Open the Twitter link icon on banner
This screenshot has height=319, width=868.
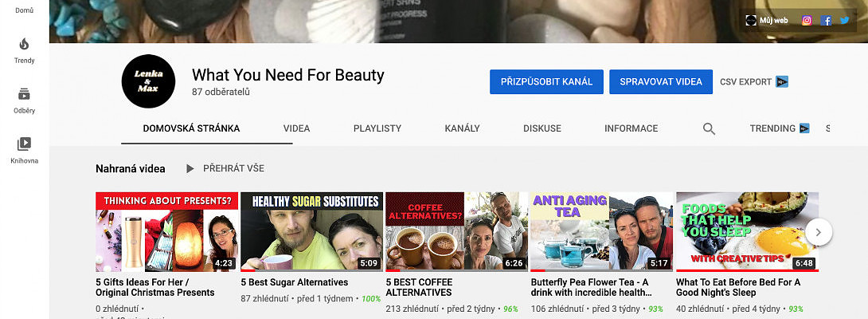[845, 21]
